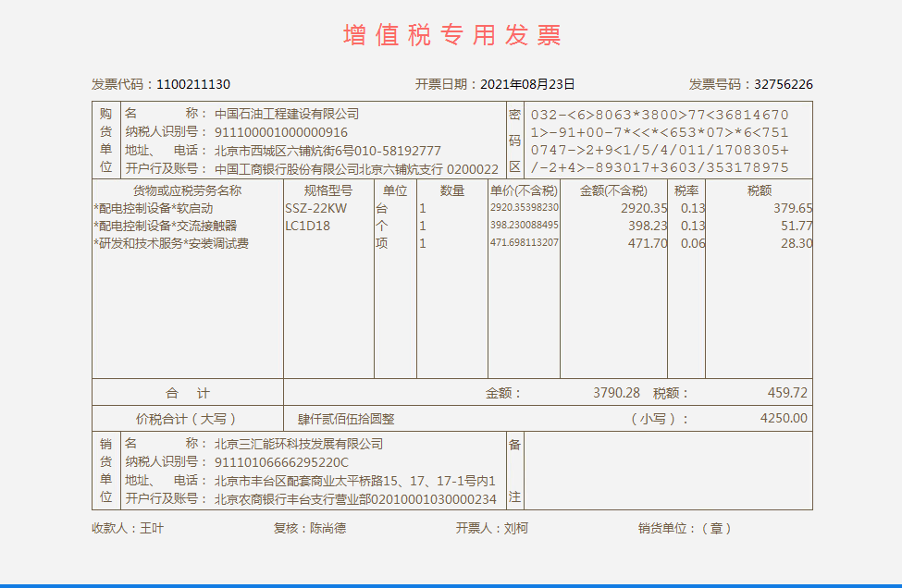Select password line starting with /-2+4>-893017
The width and height of the screenshot is (902, 588).
(660, 168)
